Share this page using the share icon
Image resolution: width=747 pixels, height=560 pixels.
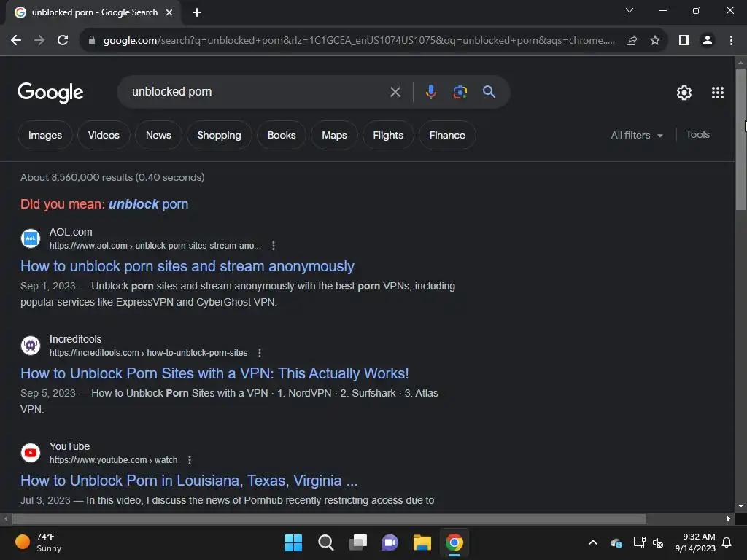click(632, 41)
